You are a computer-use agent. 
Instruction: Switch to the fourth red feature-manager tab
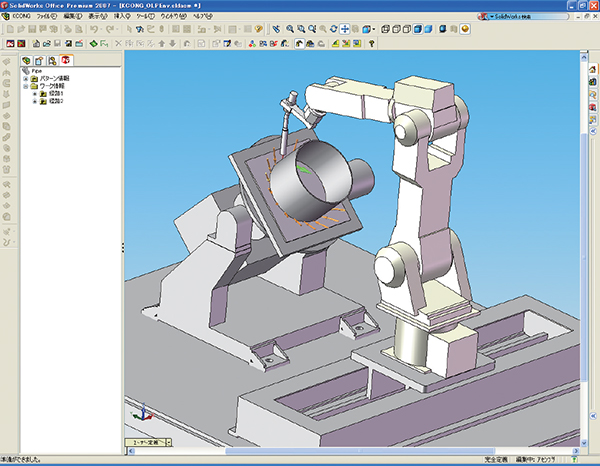(67, 61)
